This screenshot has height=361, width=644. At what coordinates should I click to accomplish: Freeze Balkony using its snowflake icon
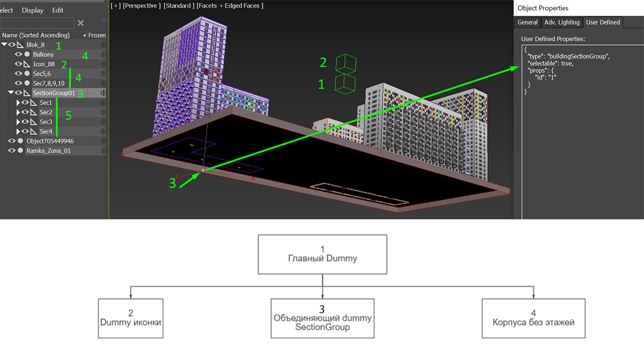103,55
